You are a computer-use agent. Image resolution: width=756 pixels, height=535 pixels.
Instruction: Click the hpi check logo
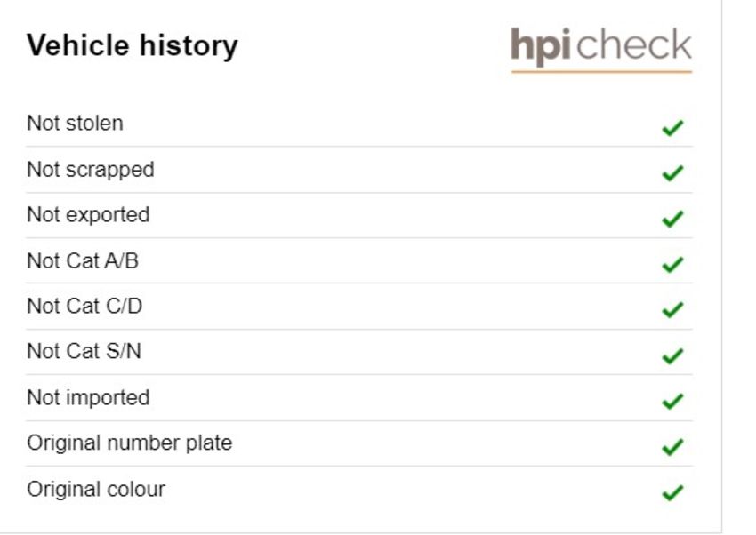point(601,49)
